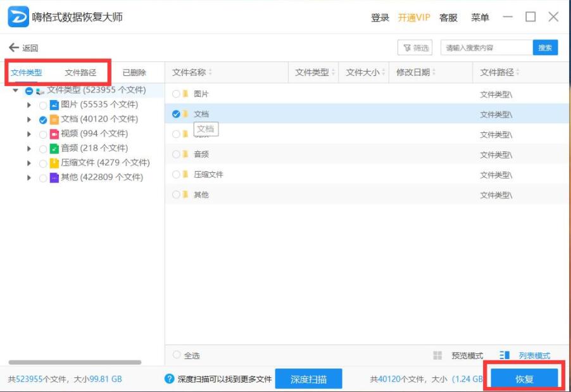Click the root file type drive icon
Image resolution: width=571 pixels, height=392 pixels.
click(41, 91)
